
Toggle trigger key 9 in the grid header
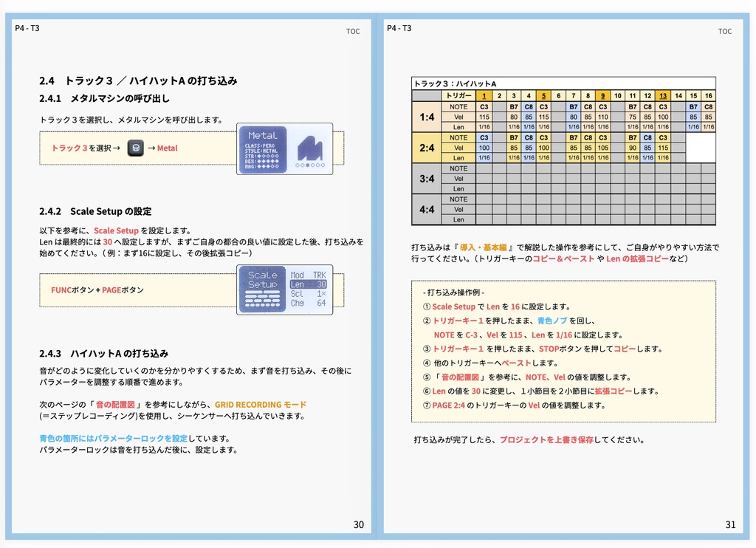point(603,95)
